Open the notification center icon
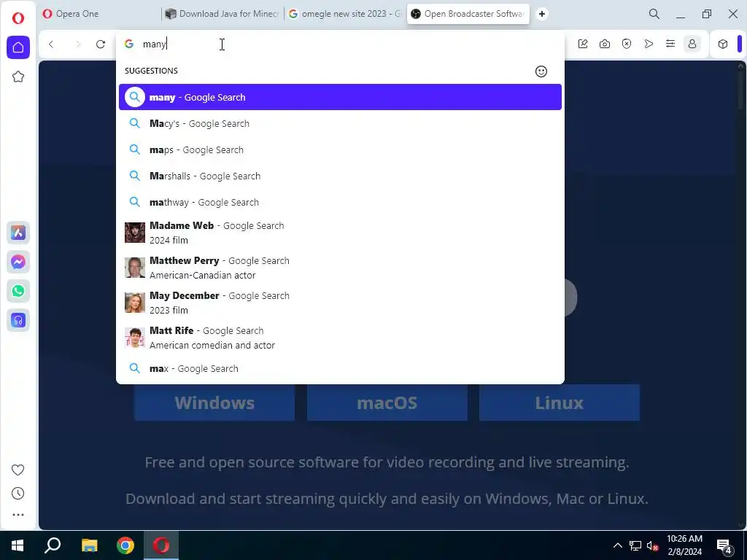The height and width of the screenshot is (560, 747). [724, 545]
